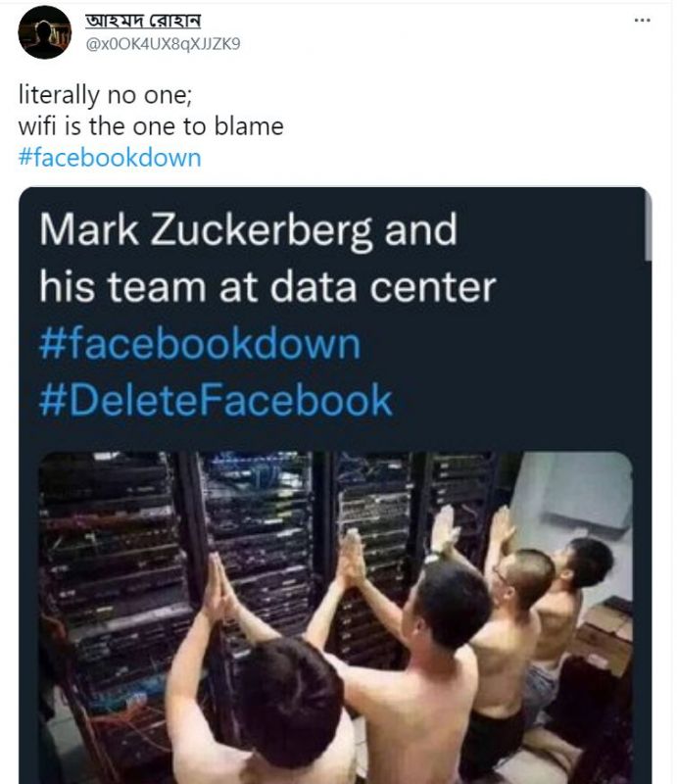Click the "his team at data center" line
This screenshot has width=677, height=784.
click(x=266, y=288)
